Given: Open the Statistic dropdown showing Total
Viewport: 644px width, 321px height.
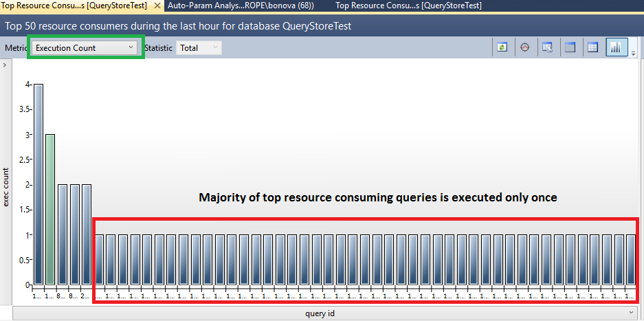Looking at the screenshot, I should tap(199, 48).
